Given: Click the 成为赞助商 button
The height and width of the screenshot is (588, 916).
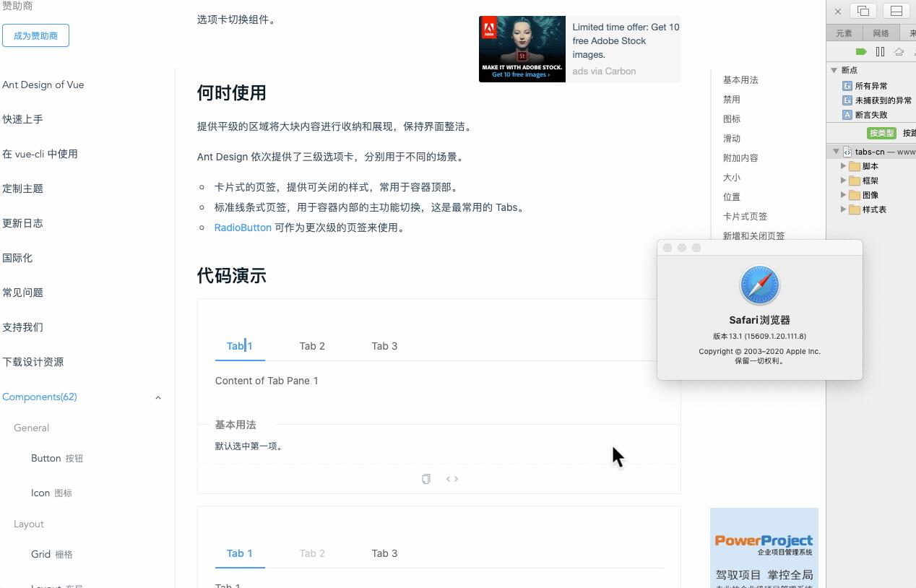Looking at the screenshot, I should tap(35, 35).
